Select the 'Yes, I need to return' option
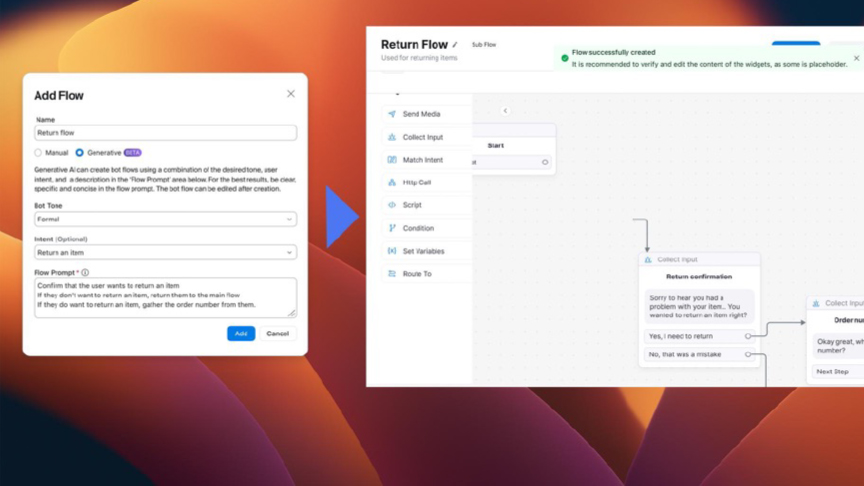This screenshot has width=864, height=486. pyautogui.click(x=698, y=336)
